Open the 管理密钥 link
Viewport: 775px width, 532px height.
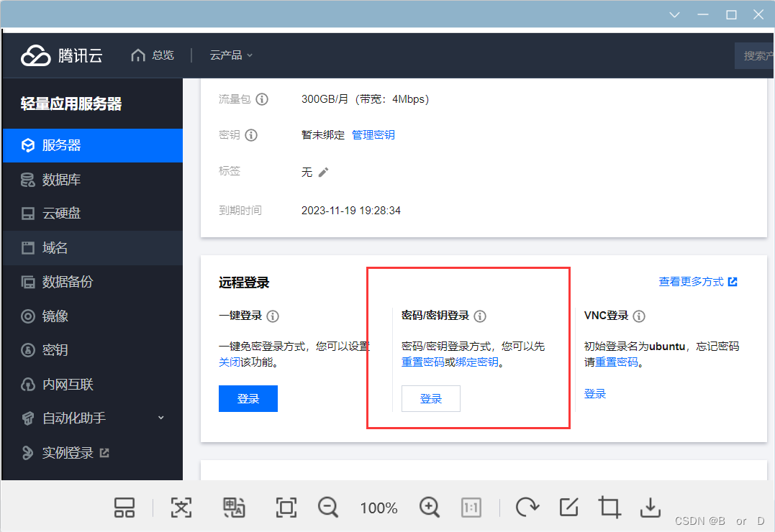coord(373,135)
